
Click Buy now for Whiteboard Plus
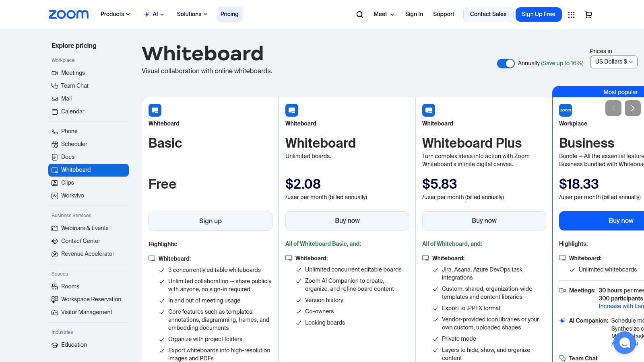[484, 220]
